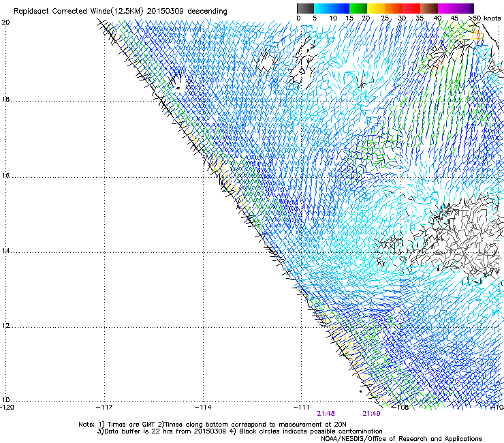Click the latitude 12 axis label

coord(5,326)
